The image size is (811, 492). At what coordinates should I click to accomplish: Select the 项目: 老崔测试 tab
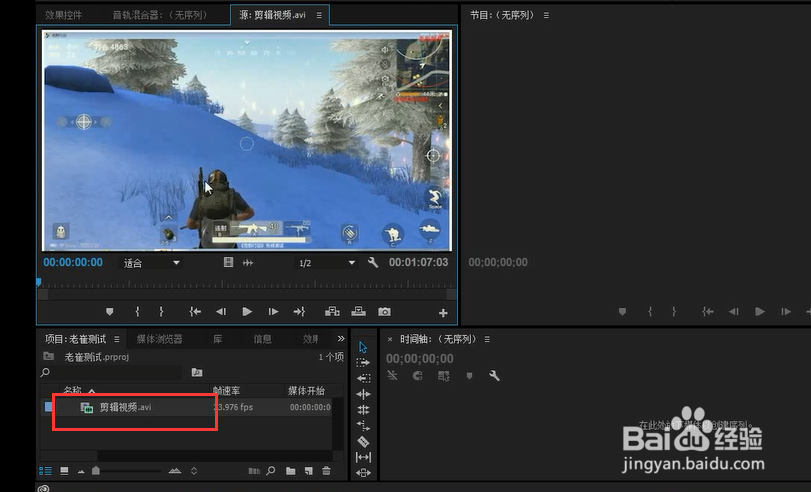[75, 339]
